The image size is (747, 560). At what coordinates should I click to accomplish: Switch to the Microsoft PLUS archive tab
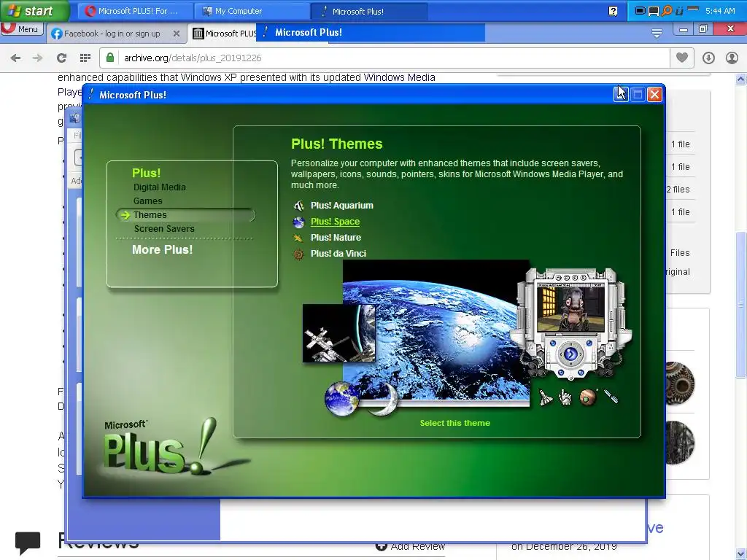coord(224,34)
